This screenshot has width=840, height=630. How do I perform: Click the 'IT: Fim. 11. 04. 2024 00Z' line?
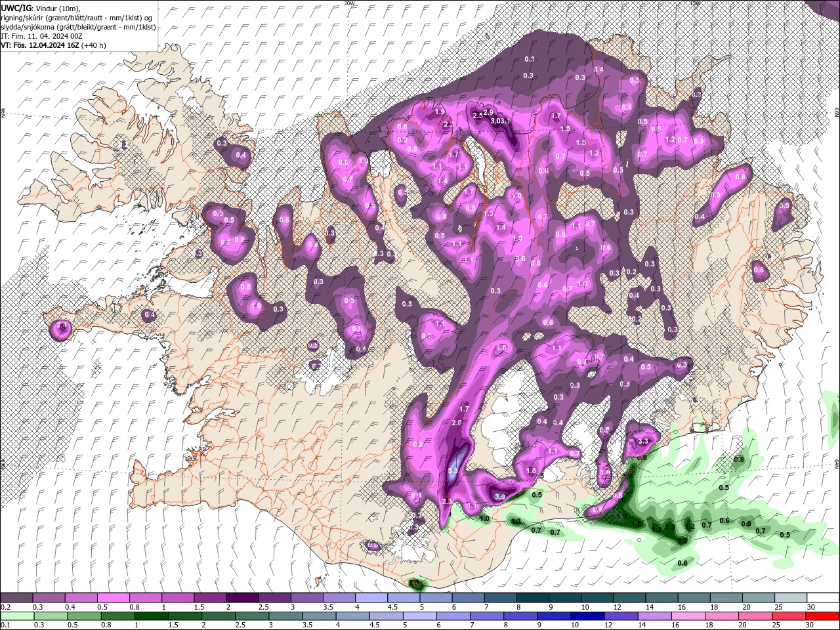(x=41, y=36)
